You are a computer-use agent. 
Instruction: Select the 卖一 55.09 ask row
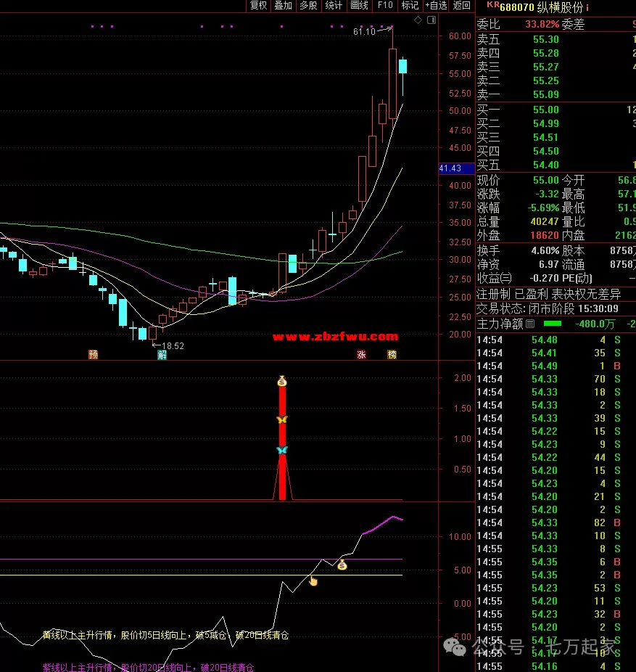coord(556,94)
